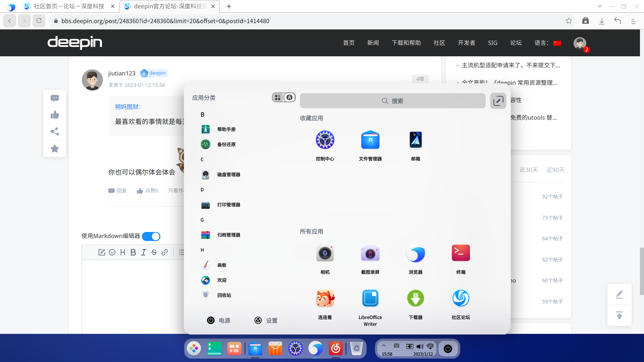Open the language selector flag in navbar

coord(557,43)
